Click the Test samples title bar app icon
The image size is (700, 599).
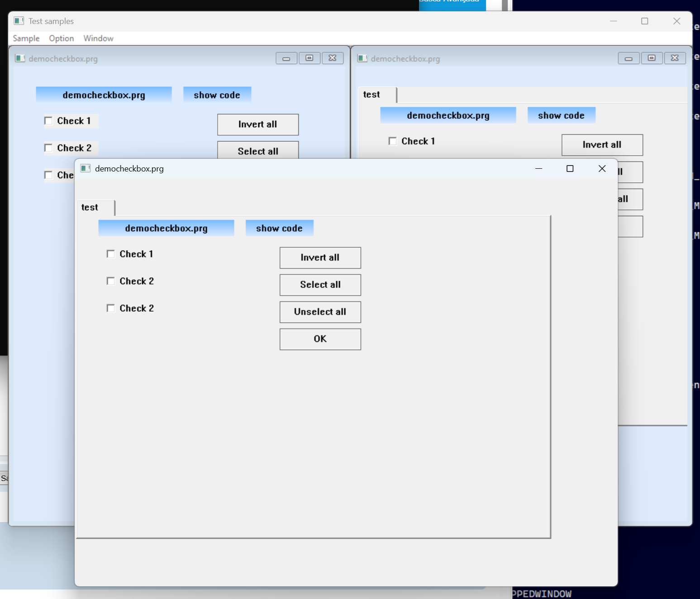click(19, 21)
